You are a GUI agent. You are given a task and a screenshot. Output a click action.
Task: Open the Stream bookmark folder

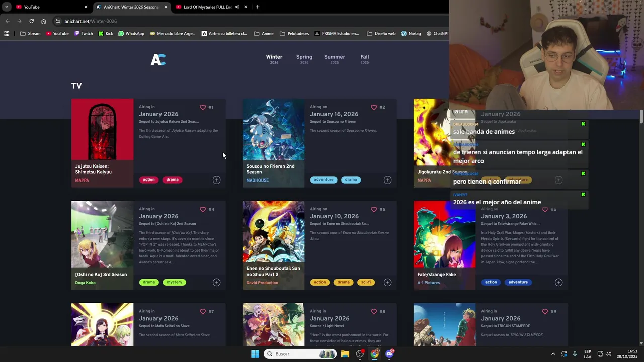(30, 34)
